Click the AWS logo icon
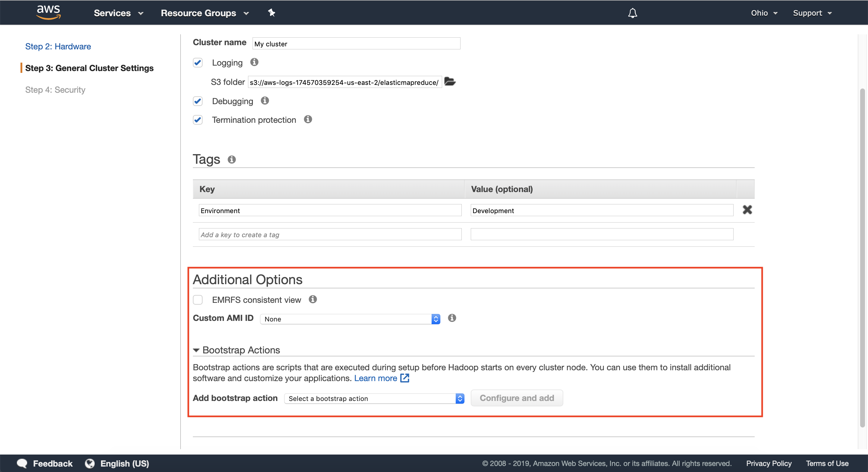868x472 pixels. coord(49,12)
